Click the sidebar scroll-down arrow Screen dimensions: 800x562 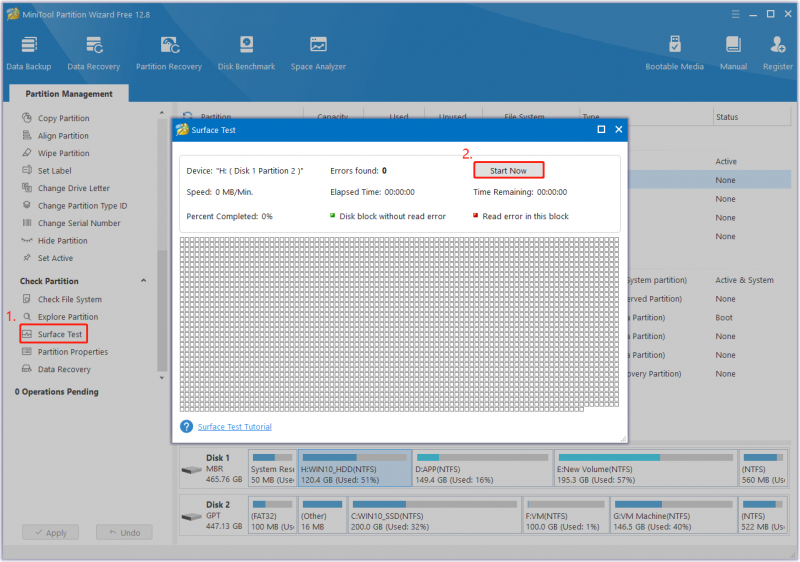coord(162,378)
